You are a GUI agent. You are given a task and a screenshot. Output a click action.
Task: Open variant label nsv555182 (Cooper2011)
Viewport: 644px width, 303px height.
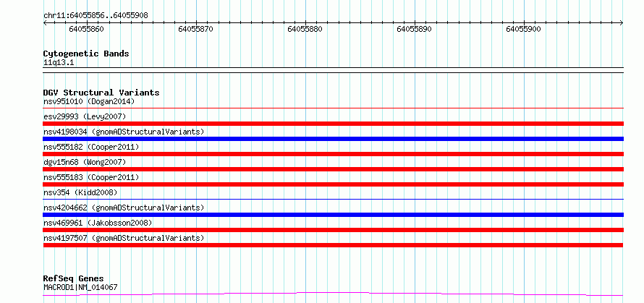pos(91,147)
